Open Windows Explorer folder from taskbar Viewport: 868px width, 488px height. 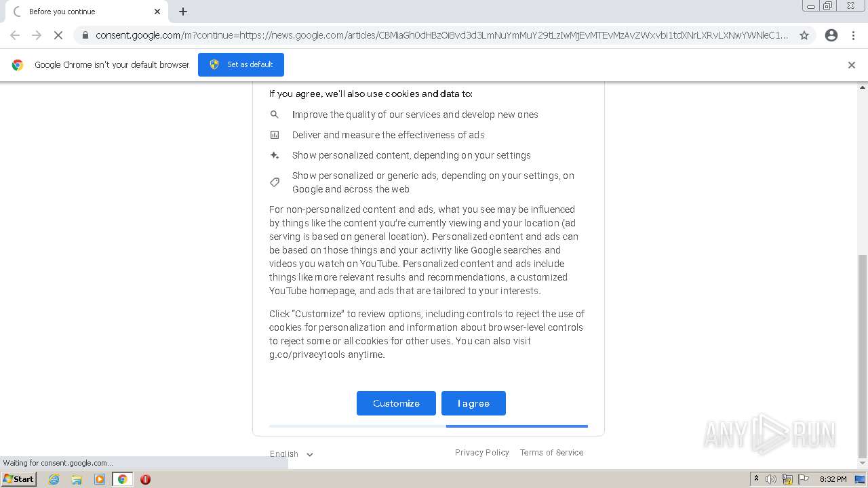77,479
